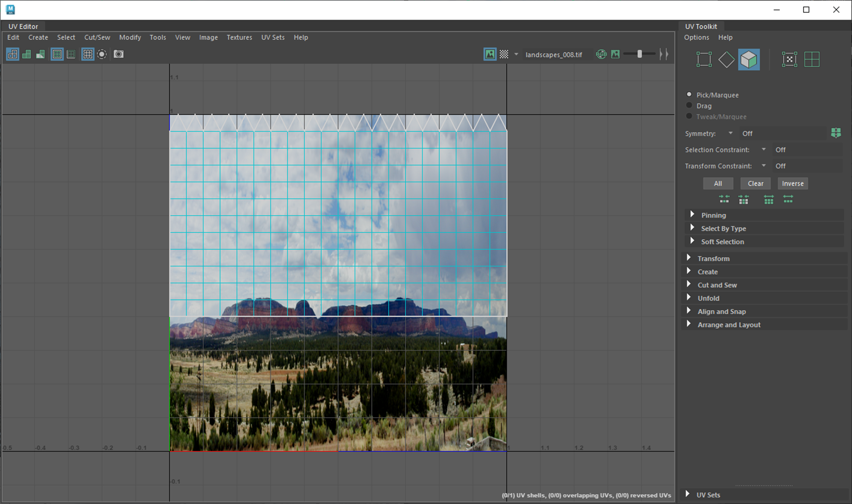The height and width of the screenshot is (504, 852).
Task: Select the face (cube) selection mode icon
Action: tap(749, 60)
